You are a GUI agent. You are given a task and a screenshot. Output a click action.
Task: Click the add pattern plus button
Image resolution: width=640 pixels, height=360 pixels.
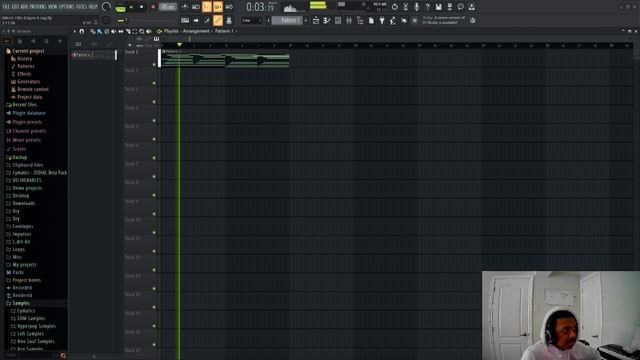(x=306, y=20)
